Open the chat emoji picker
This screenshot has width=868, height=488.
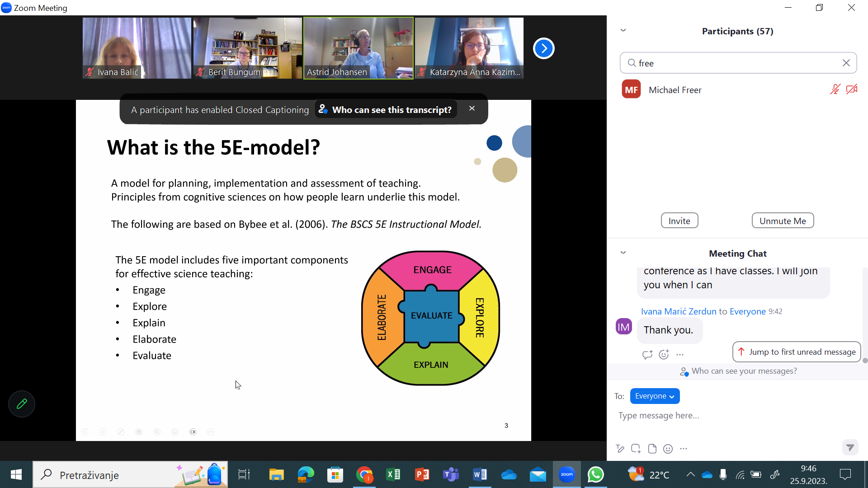click(668, 449)
